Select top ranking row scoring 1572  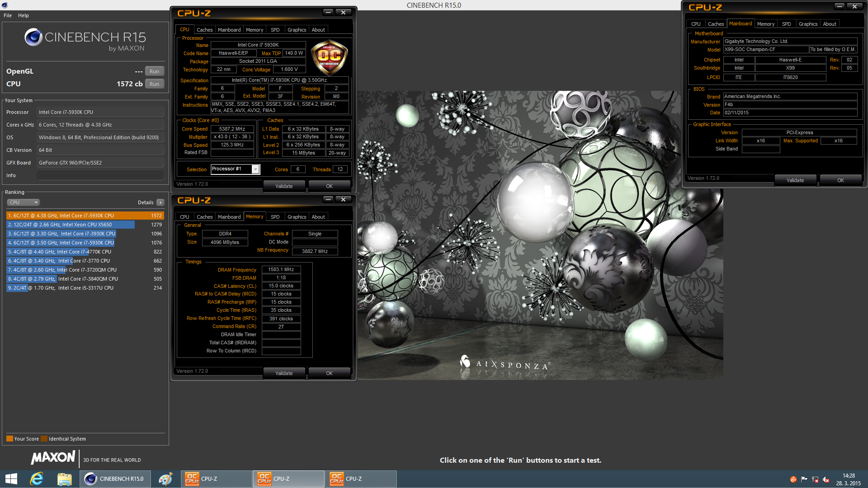point(85,216)
